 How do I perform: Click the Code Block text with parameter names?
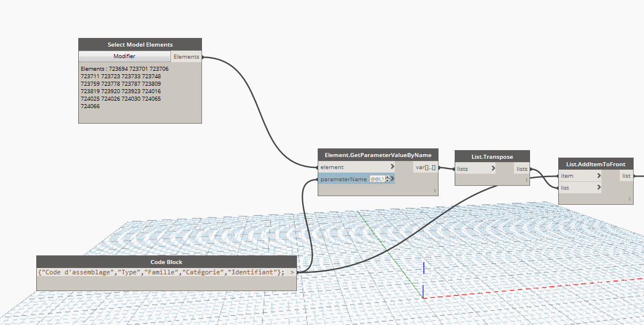161,272
